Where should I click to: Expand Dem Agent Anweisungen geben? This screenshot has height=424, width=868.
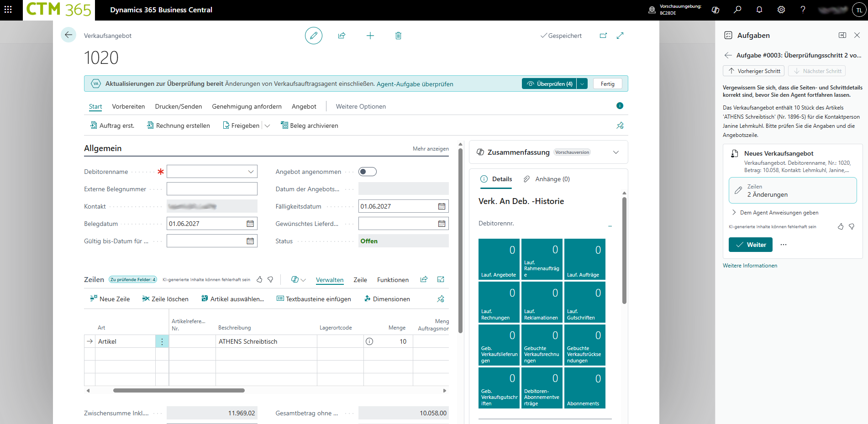(734, 213)
